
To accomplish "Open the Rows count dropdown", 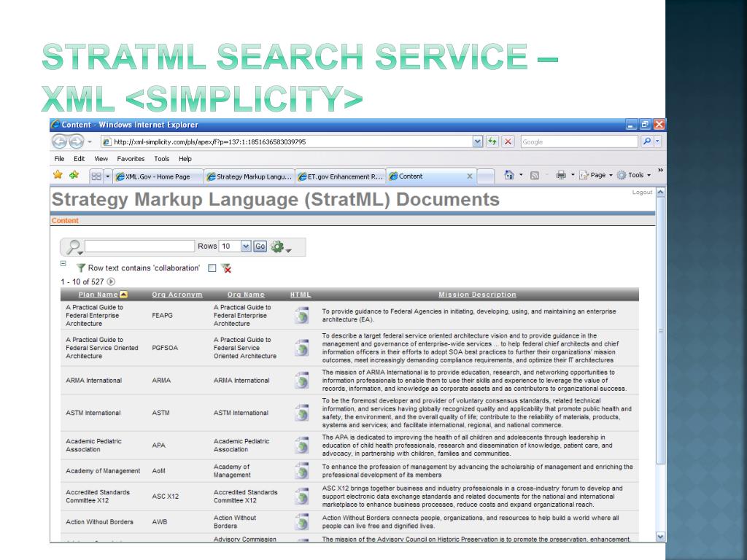I will point(245,246).
